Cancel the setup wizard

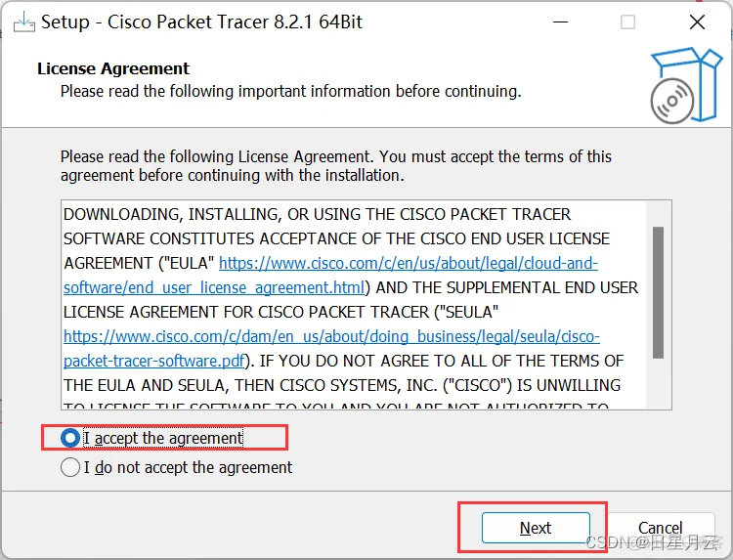click(661, 528)
